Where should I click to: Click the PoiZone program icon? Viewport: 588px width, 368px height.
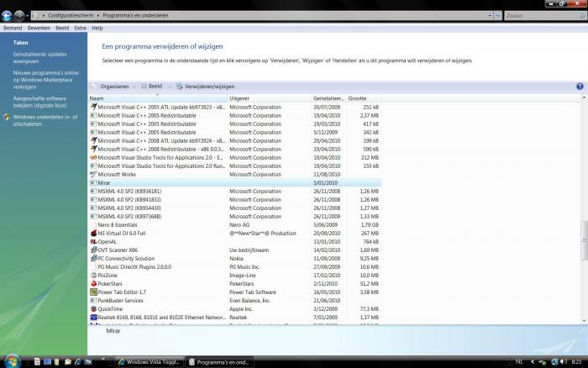click(94, 276)
